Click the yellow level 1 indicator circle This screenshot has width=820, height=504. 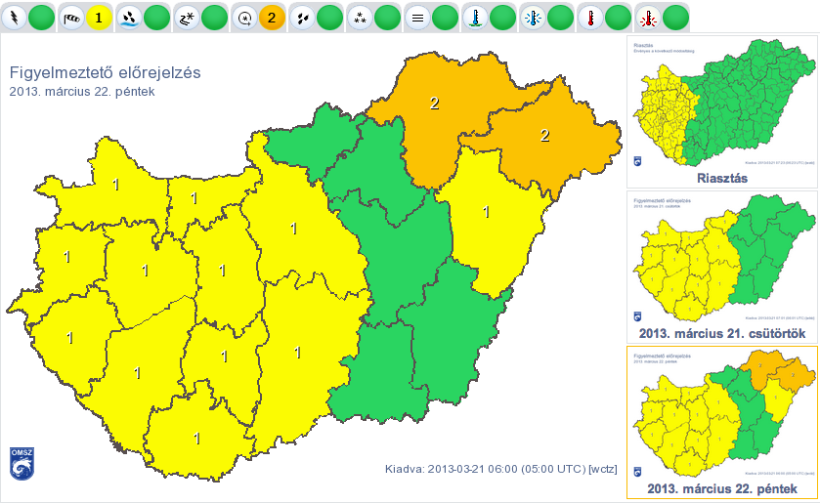[x=99, y=17]
